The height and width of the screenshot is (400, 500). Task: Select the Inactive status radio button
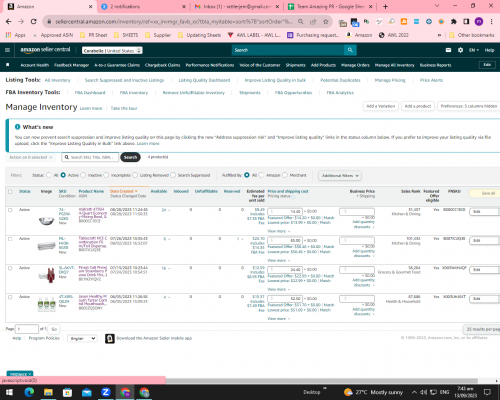pyautogui.click(x=83, y=175)
